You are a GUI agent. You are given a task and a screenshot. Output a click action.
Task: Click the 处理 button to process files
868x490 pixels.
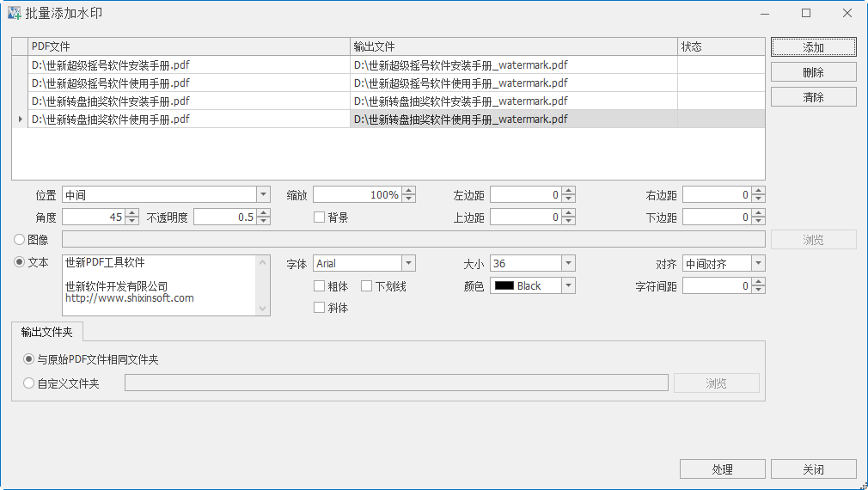click(x=723, y=469)
